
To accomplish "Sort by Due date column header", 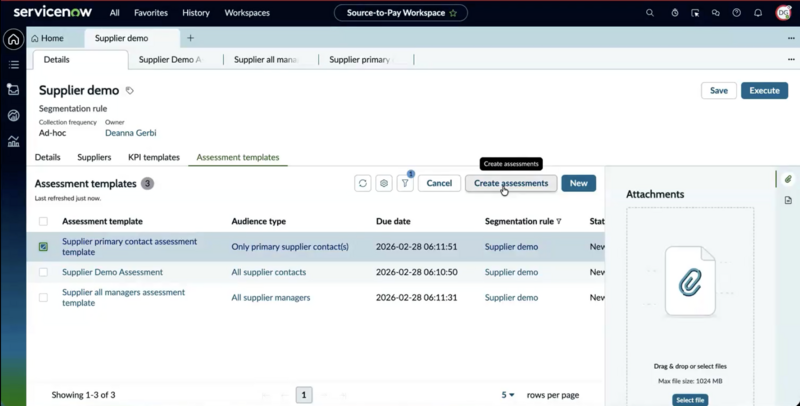I will 393,221.
